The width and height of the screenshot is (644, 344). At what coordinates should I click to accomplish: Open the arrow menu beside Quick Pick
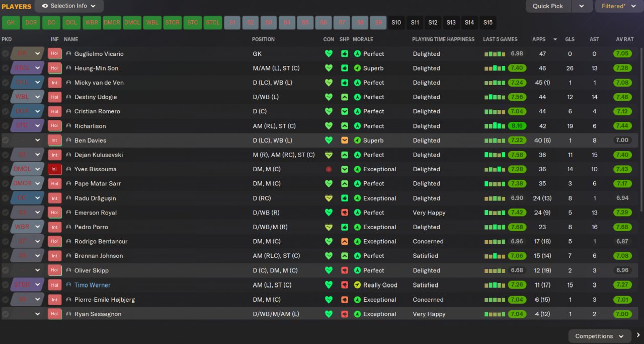582,6
